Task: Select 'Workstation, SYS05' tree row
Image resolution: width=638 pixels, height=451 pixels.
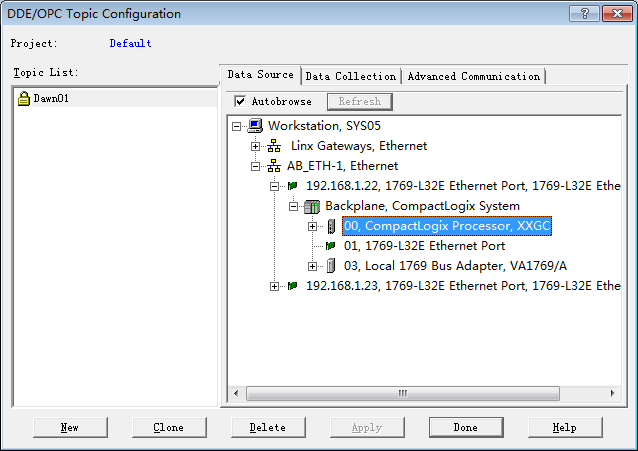Action: pyautogui.click(x=324, y=126)
